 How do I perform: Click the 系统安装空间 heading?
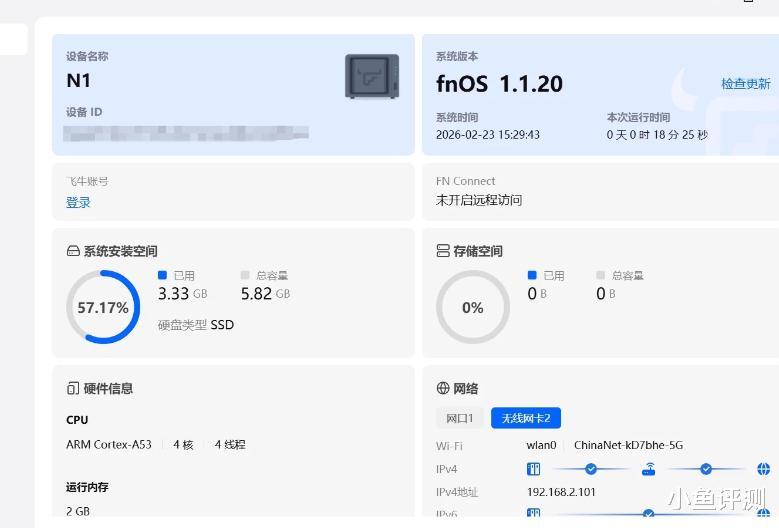pyautogui.click(x=120, y=251)
